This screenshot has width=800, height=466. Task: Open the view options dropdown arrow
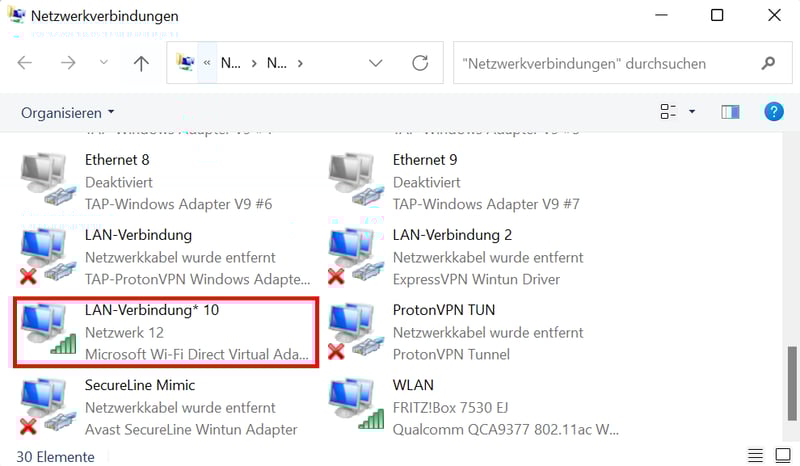point(692,112)
